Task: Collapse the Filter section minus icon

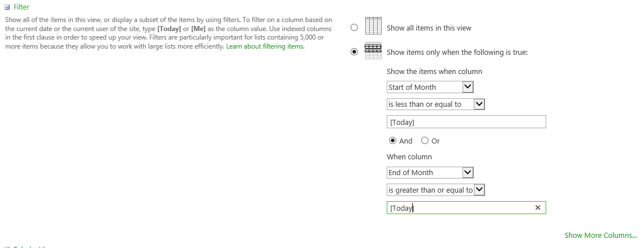Action: click(7, 7)
